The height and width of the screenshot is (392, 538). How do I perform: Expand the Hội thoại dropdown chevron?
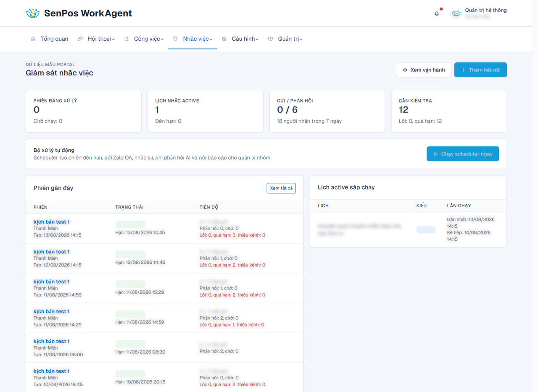113,39
